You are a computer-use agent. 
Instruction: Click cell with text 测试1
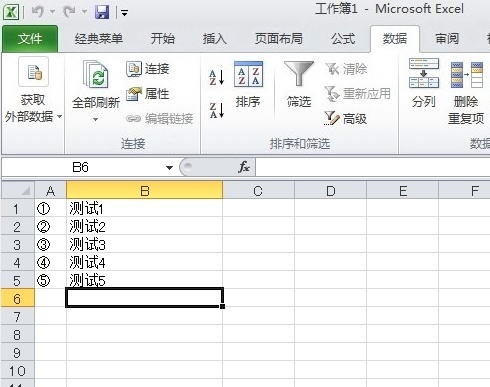pos(145,209)
